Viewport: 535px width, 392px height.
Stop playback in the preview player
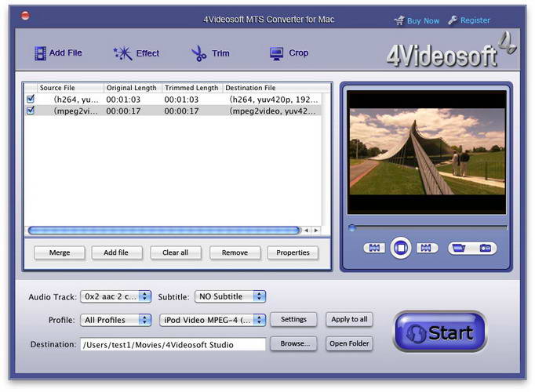(400, 249)
